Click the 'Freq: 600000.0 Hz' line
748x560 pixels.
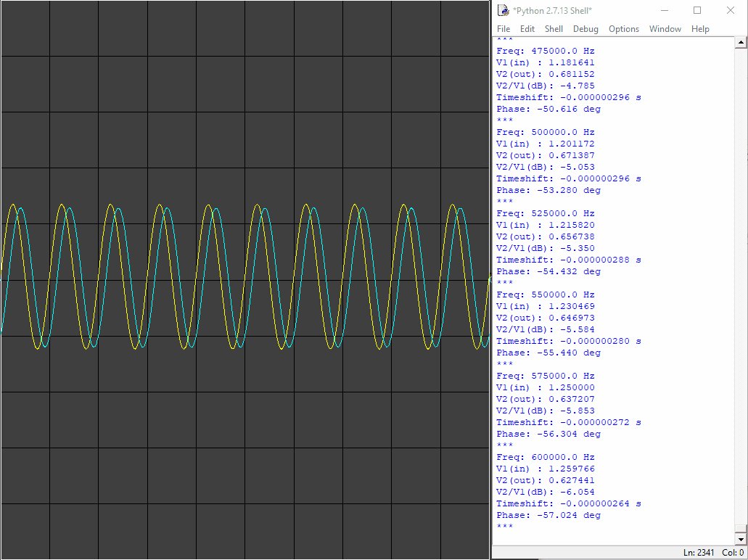[x=546, y=457]
